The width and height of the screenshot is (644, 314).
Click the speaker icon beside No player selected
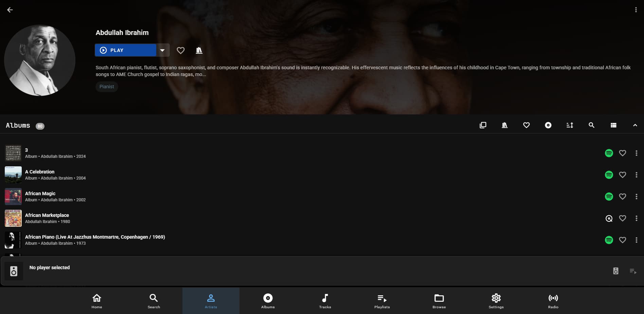[x=14, y=271]
